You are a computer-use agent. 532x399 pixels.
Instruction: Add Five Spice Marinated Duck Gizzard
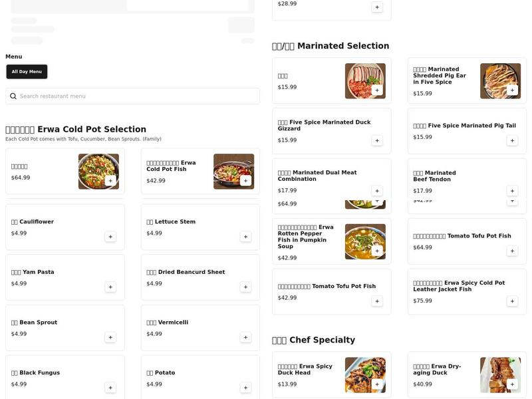coord(377,140)
